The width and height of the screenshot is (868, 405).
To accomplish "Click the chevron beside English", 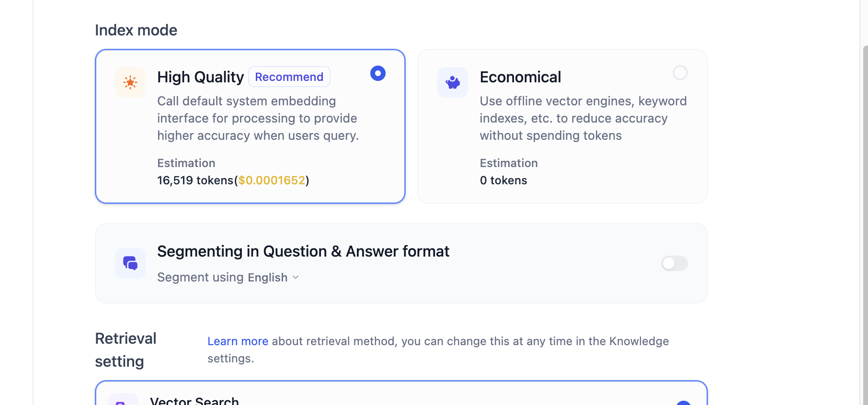I will (296, 278).
